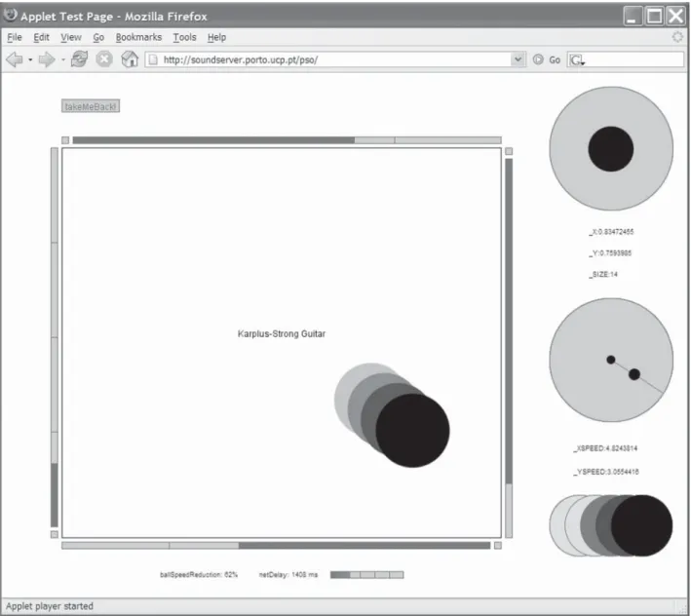Click the throbber activity icon at top right
This screenshot has height=616, width=691.
[x=677, y=37]
